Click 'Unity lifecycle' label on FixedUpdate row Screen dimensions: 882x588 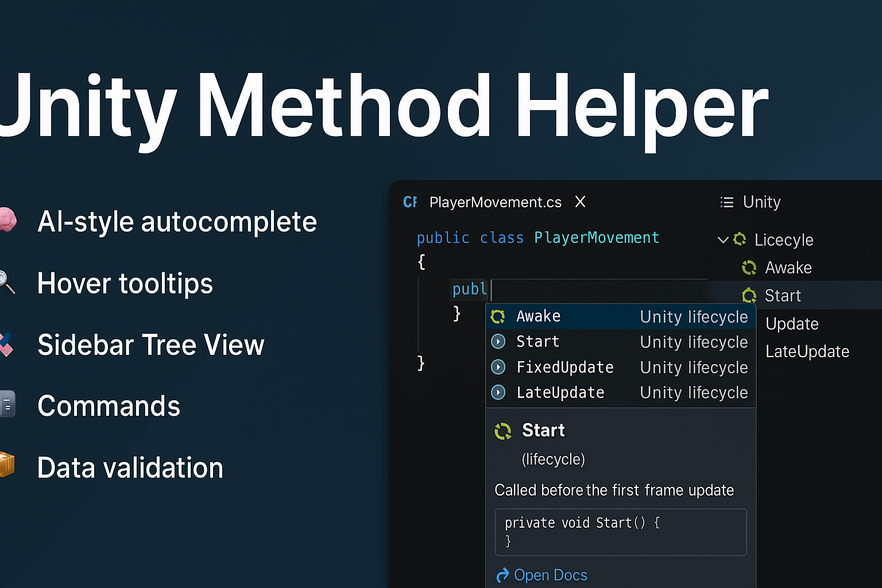coord(694,367)
